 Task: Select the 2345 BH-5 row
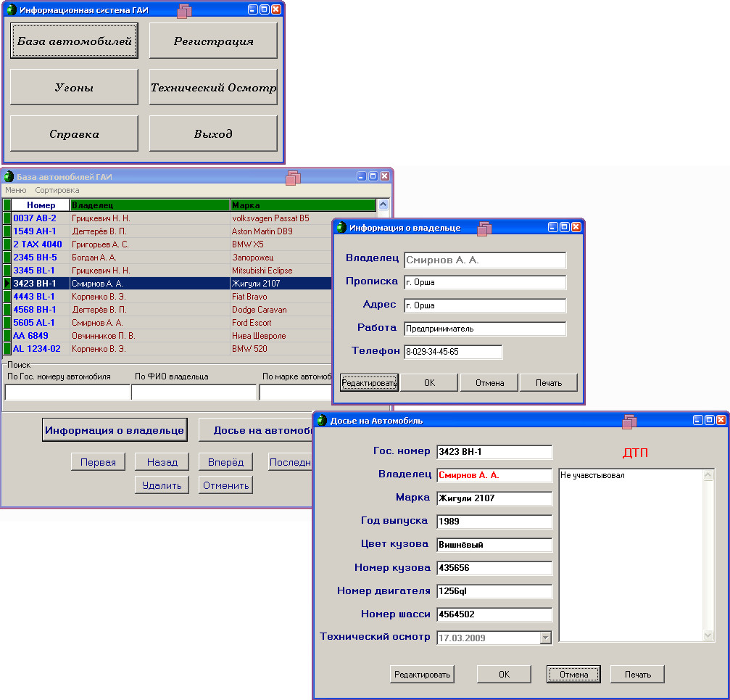167,257
